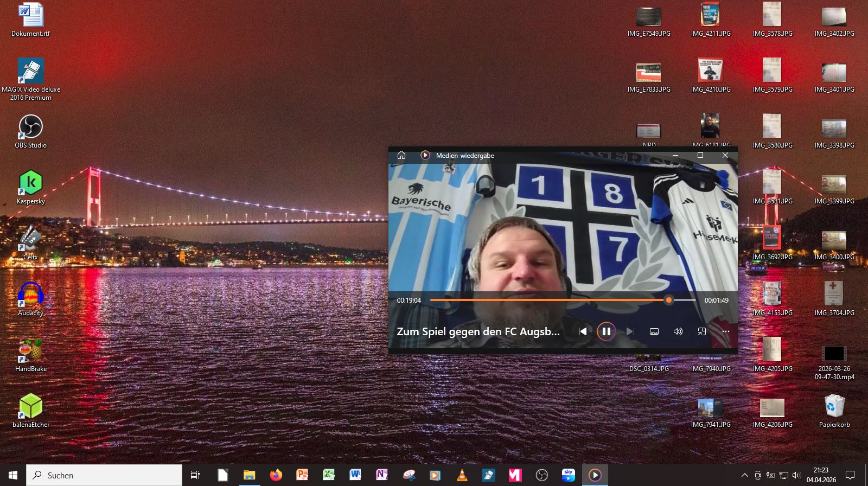Select MAGIX Video deluxe icon

pyautogui.click(x=30, y=79)
